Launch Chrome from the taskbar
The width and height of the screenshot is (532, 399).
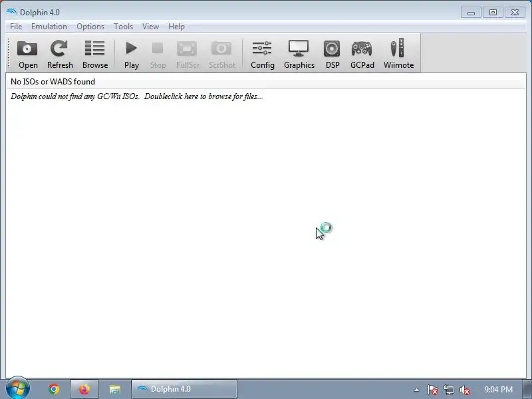pyautogui.click(x=55, y=389)
